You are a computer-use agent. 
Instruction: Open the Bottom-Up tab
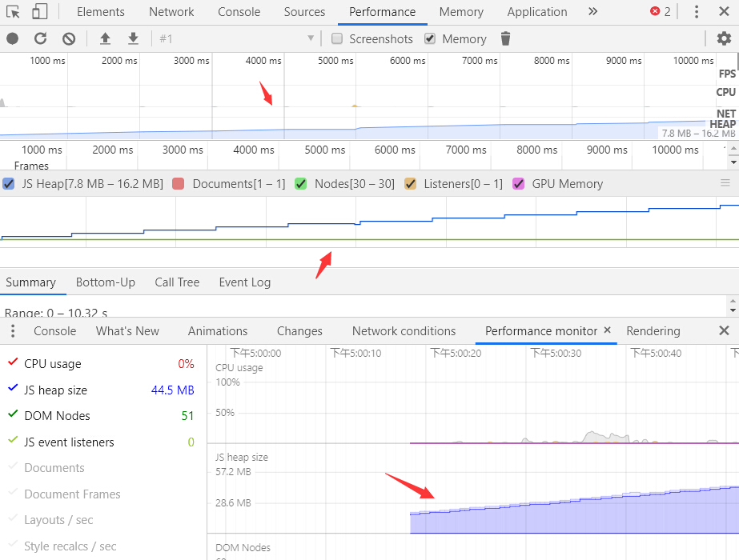(x=106, y=282)
